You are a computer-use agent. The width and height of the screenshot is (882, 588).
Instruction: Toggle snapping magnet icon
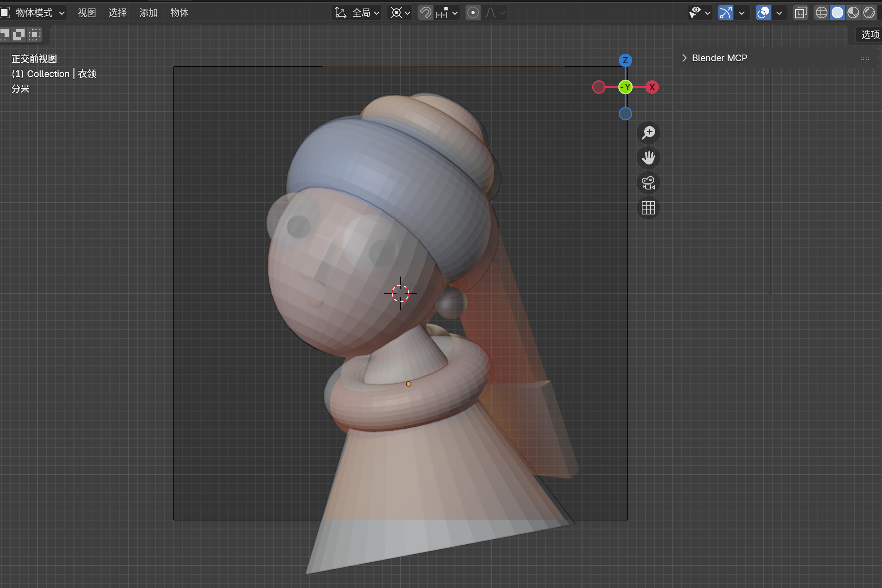coord(425,13)
